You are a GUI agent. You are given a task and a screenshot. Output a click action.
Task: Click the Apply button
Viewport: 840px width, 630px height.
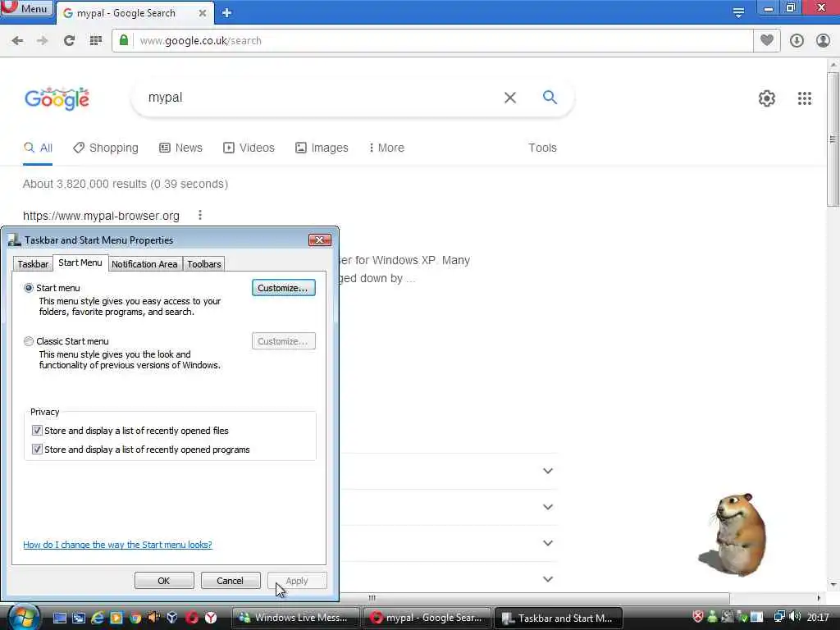point(297,581)
